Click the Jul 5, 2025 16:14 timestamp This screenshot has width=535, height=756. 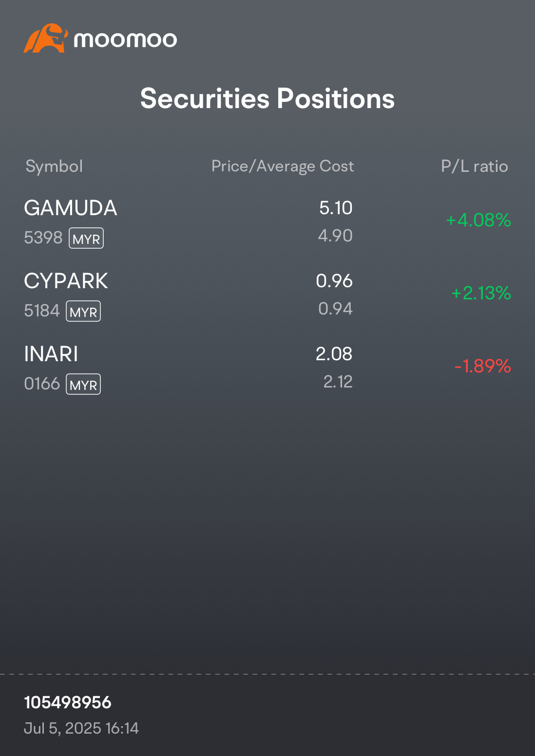coord(81,728)
